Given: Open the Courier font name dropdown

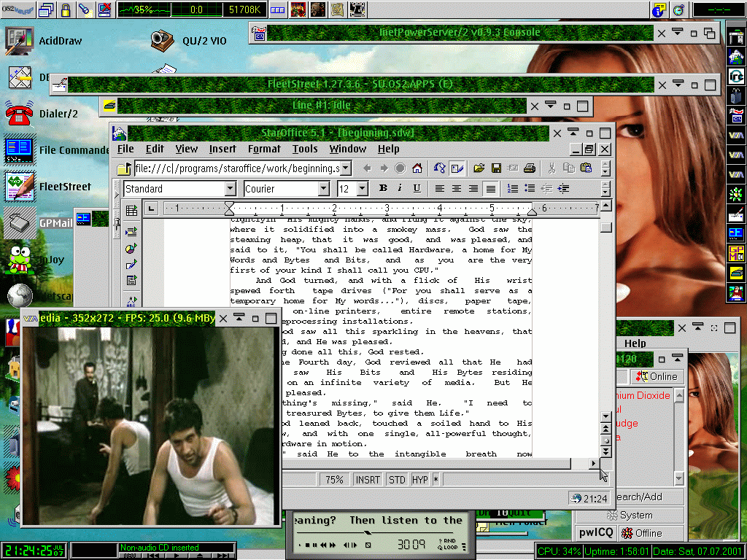Looking at the screenshot, I should click(x=323, y=189).
